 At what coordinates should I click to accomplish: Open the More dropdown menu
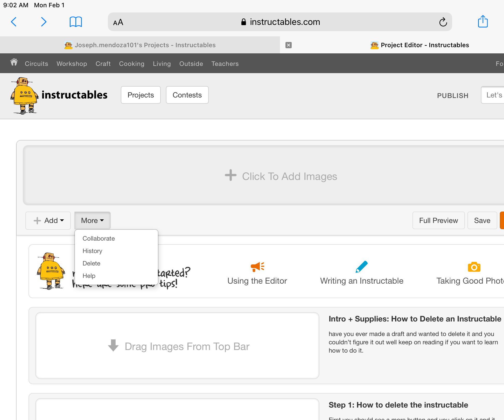tap(92, 220)
